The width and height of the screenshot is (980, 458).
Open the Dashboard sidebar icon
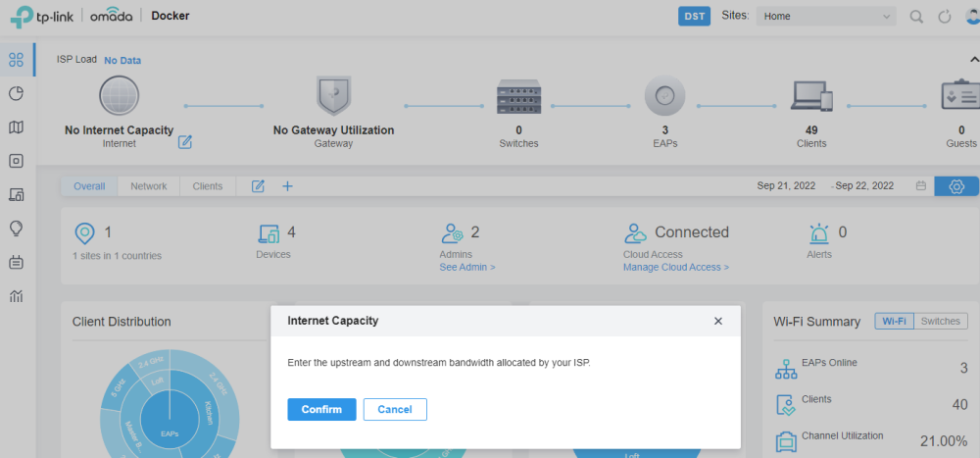[x=17, y=60]
